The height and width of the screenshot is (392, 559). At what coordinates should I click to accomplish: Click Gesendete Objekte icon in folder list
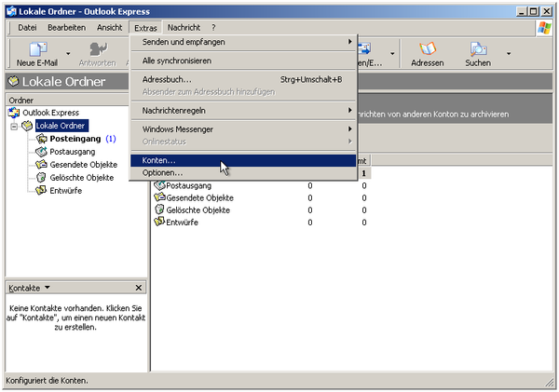pos(159,197)
